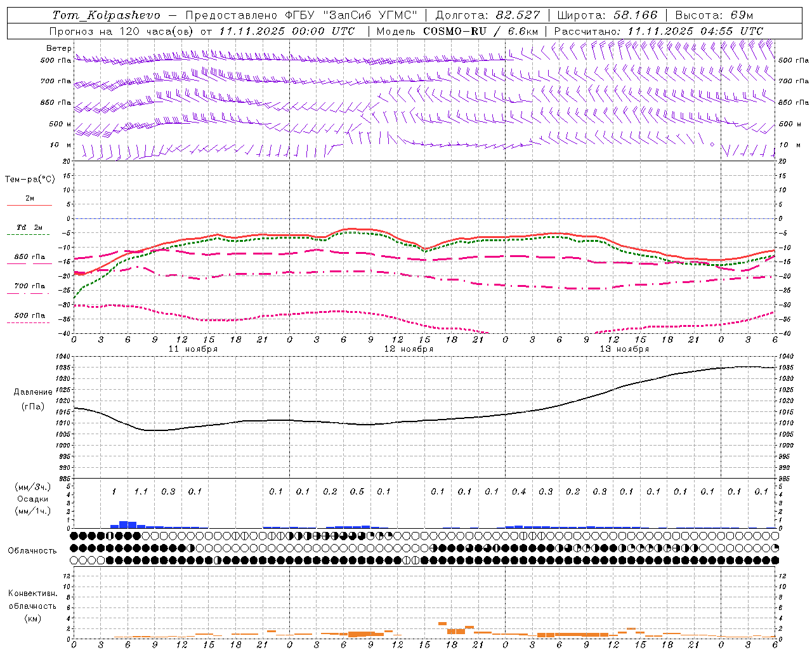Click the '13 ноября' date label

pyautogui.click(x=624, y=349)
